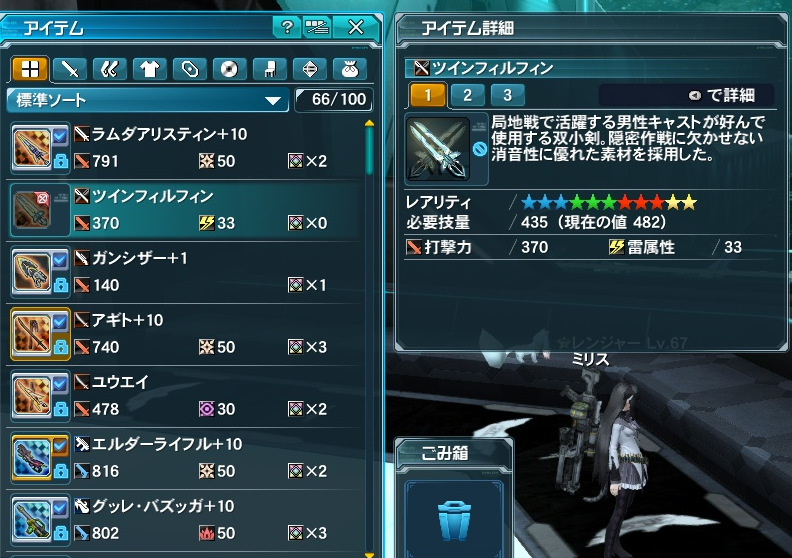792x558 pixels.
Task: Open the list display settings button
Action: click(x=317, y=27)
